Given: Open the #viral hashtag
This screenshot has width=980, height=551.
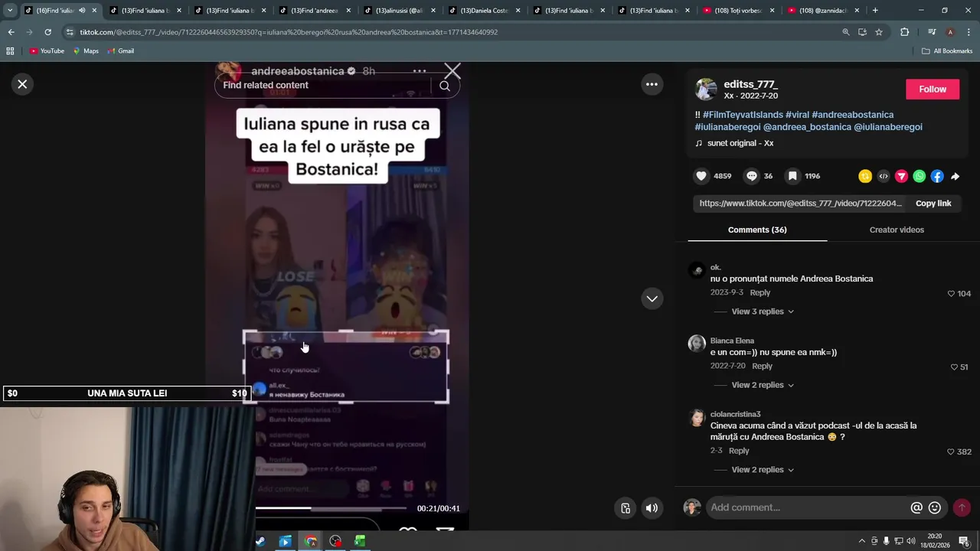Looking at the screenshot, I should point(797,115).
